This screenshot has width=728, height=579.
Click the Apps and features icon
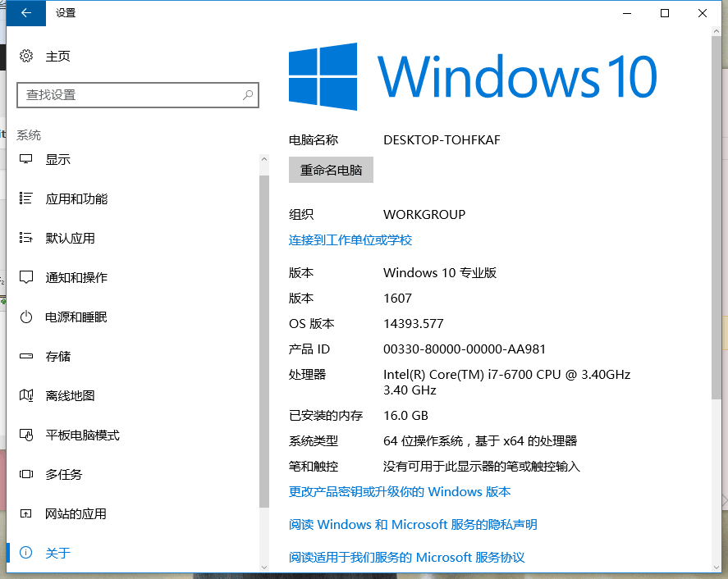coord(26,198)
